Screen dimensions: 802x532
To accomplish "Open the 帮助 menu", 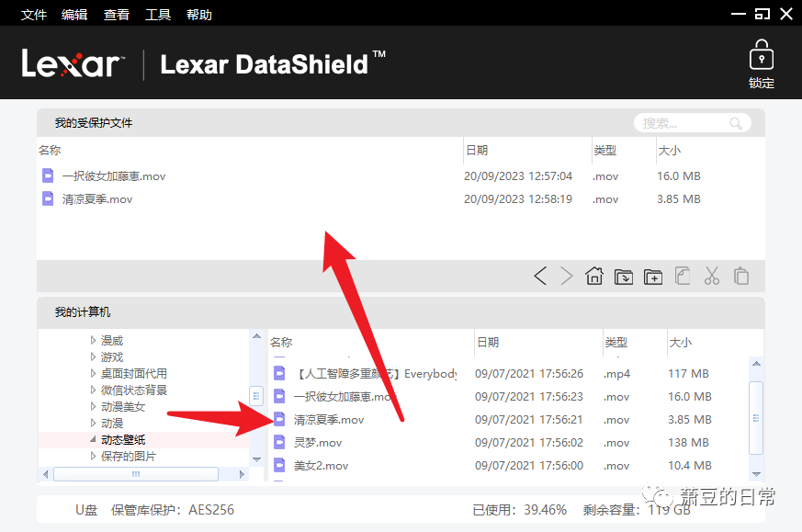I will tap(199, 15).
